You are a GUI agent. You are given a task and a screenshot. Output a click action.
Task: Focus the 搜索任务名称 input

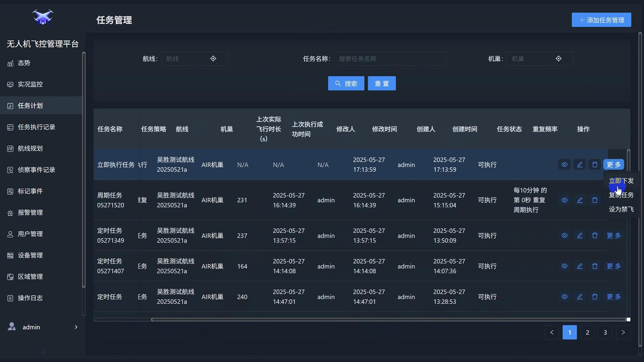(x=390, y=59)
